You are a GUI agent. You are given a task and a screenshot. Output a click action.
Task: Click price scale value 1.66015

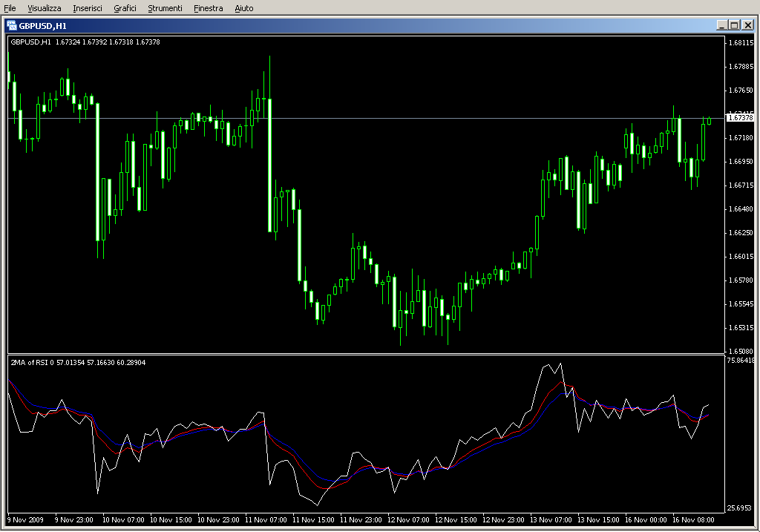[x=741, y=256]
